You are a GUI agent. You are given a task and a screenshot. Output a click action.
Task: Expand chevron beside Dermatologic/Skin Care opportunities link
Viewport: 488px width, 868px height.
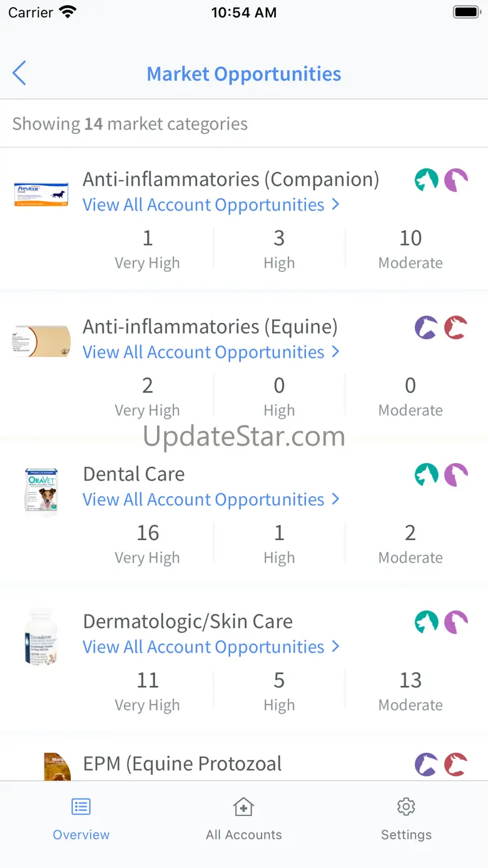click(x=336, y=646)
